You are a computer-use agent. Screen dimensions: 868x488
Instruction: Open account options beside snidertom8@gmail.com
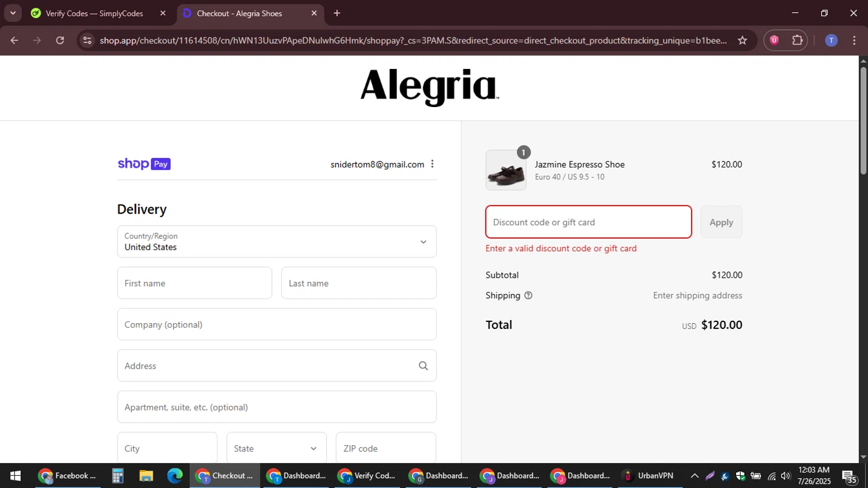point(432,164)
